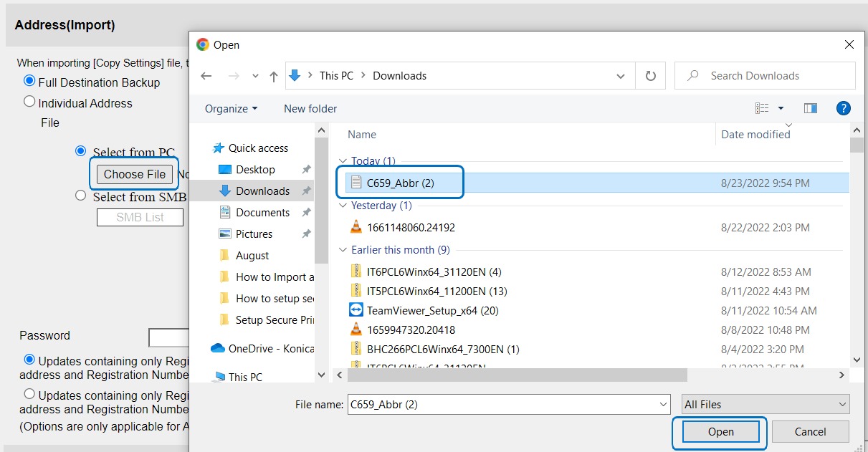Open the Help question mark icon
The width and height of the screenshot is (868, 452).
tap(844, 108)
